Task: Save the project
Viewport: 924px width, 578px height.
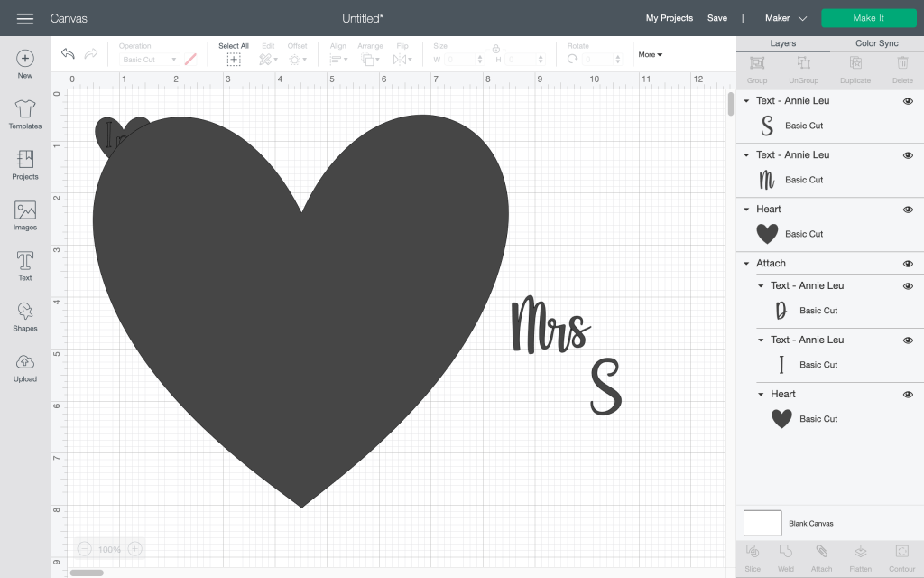Action: tap(716, 18)
